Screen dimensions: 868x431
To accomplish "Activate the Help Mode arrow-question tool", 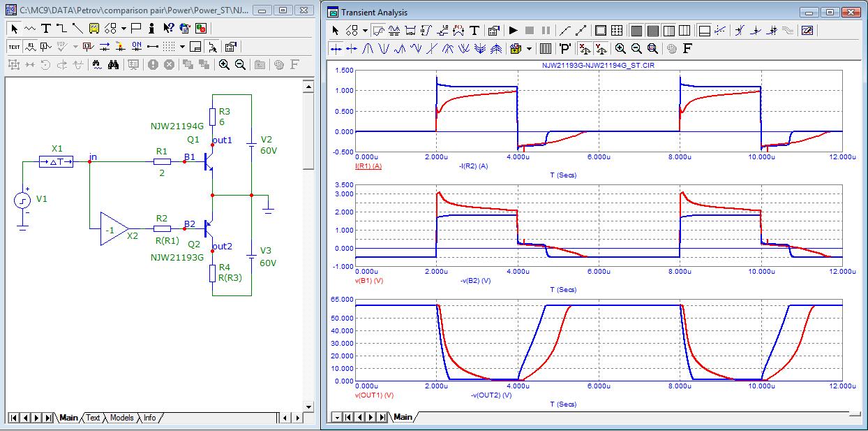I will pos(169,29).
